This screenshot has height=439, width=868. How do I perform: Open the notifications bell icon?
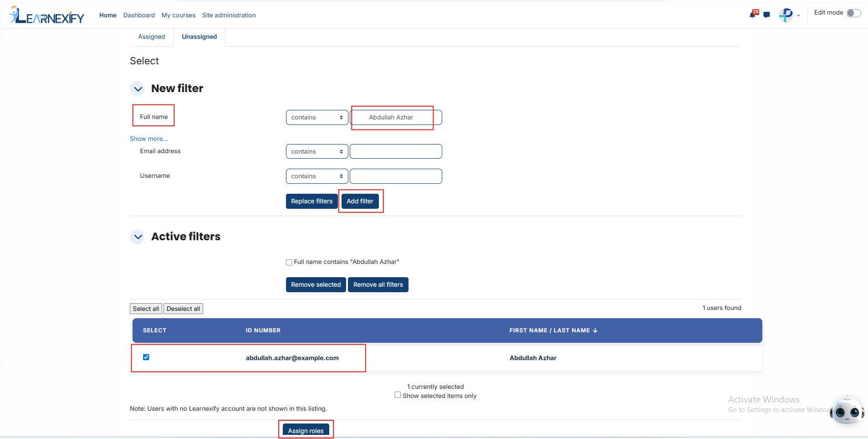click(753, 14)
